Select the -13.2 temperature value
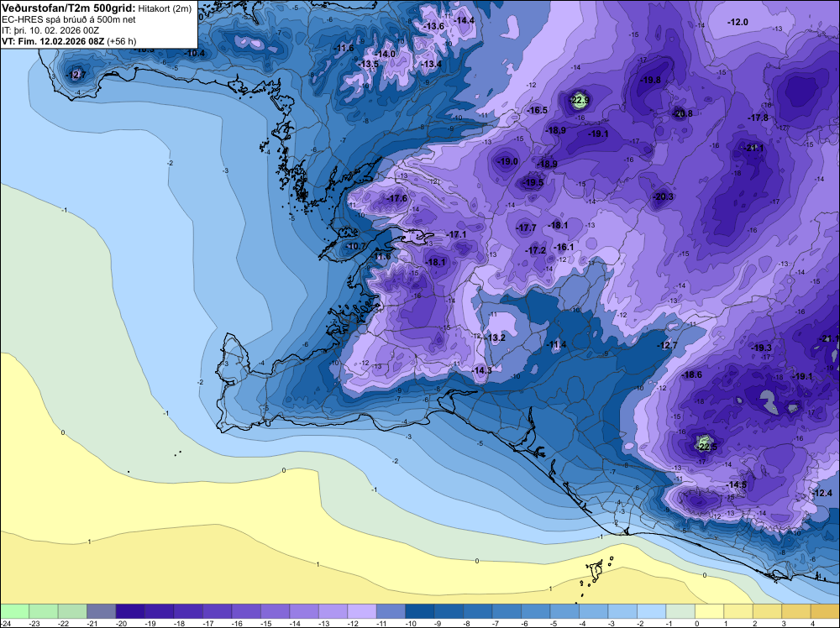 click(496, 338)
